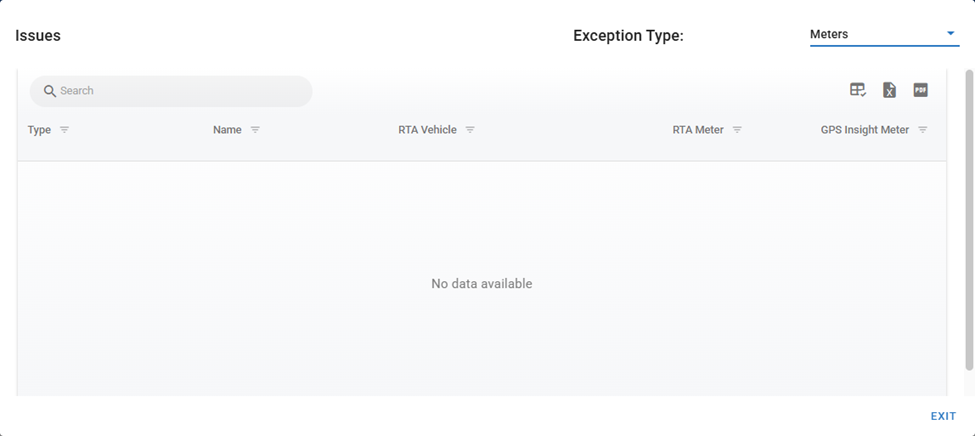Open filter icon for Name column
This screenshot has height=436, width=975.
(255, 130)
